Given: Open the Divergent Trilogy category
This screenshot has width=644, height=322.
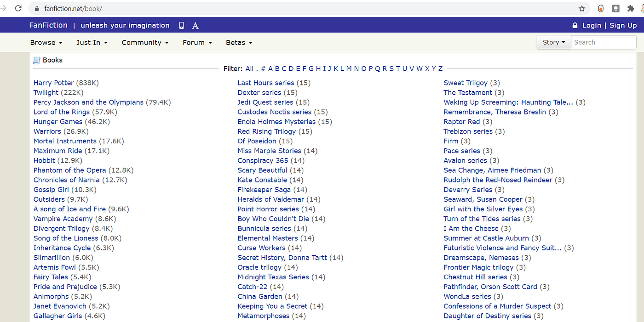Looking at the screenshot, I should coord(62,228).
